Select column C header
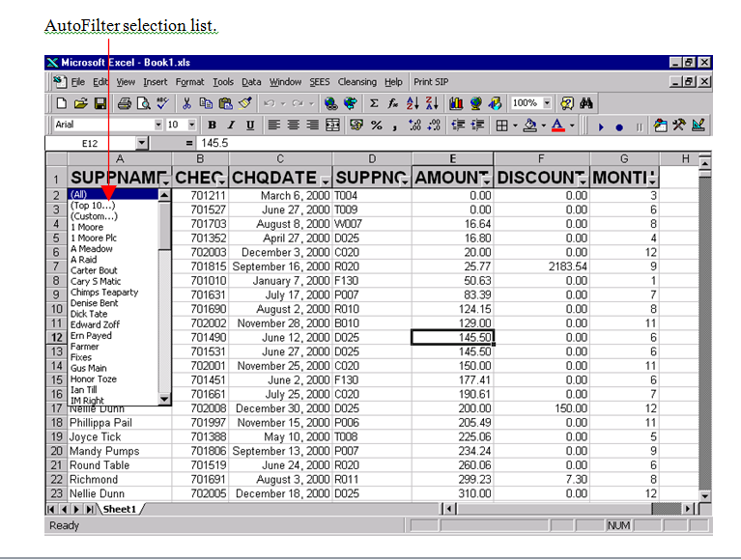Image resolution: width=741 pixels, height=560 pixels. pyautogui.click(x=280, y=158)
